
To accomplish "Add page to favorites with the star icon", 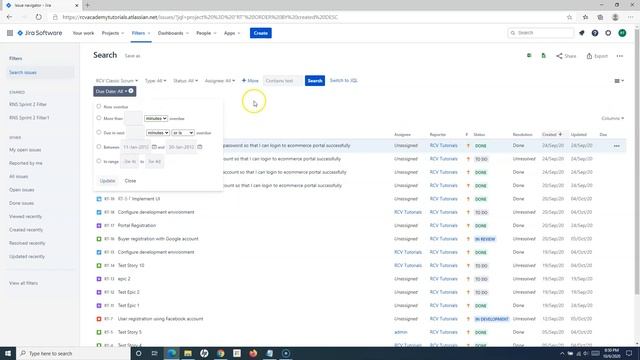I will 569,17.
